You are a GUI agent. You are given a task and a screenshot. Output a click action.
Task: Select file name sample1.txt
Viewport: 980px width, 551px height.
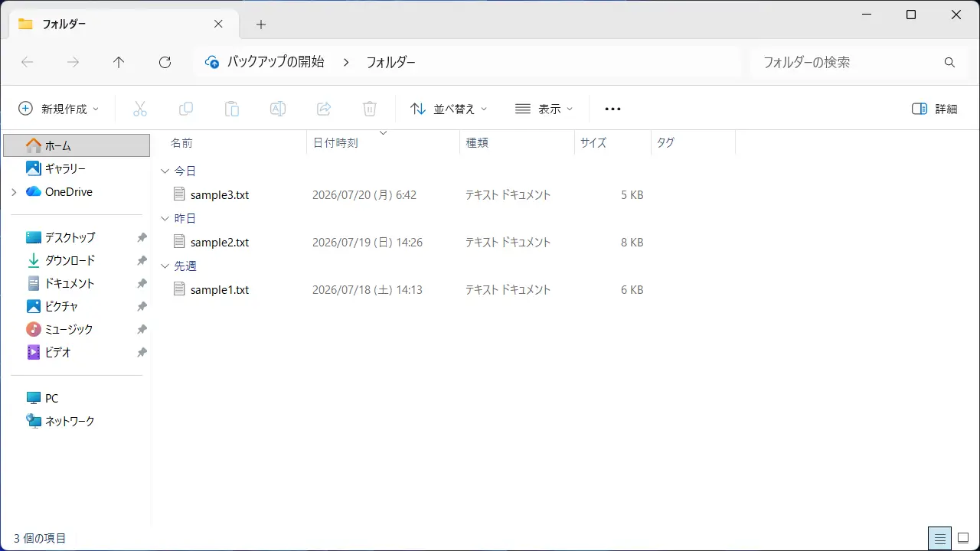click(x=220, y=290)
